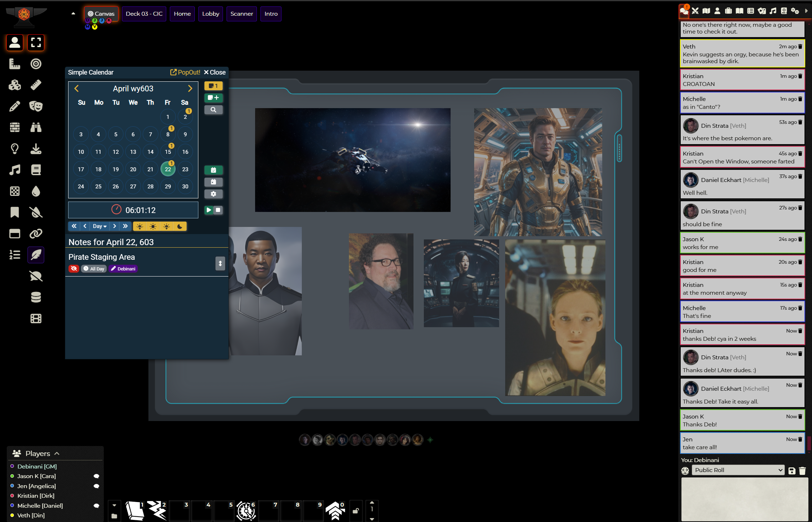
Task: Toggle the hotbar lock icon
Action: point(356,511)
